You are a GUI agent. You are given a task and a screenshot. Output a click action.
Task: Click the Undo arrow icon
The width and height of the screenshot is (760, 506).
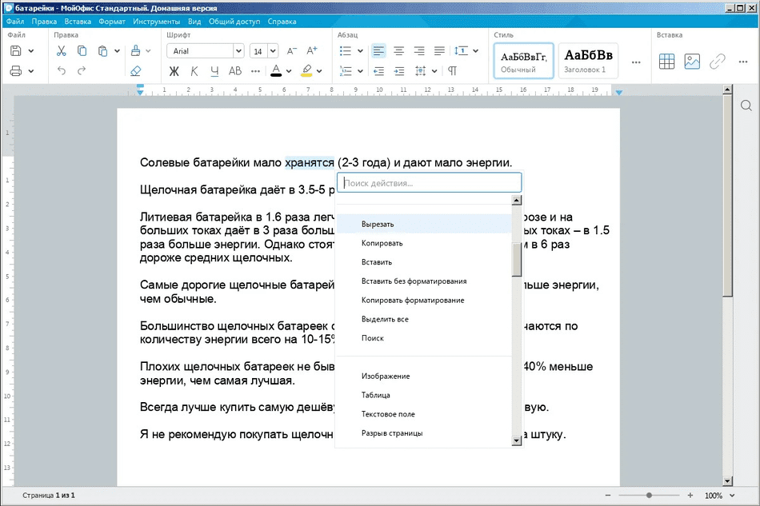coord(61,71)
